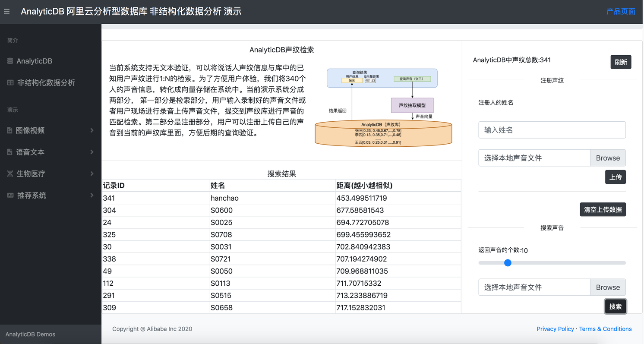Click record ID 338 cell
The height and width of the screenshot is (344, 644).
point(156,259)
